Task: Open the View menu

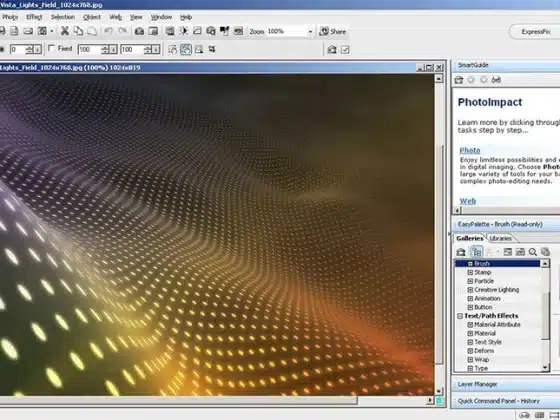Action: pyautogui.click(x=136, y=17)
